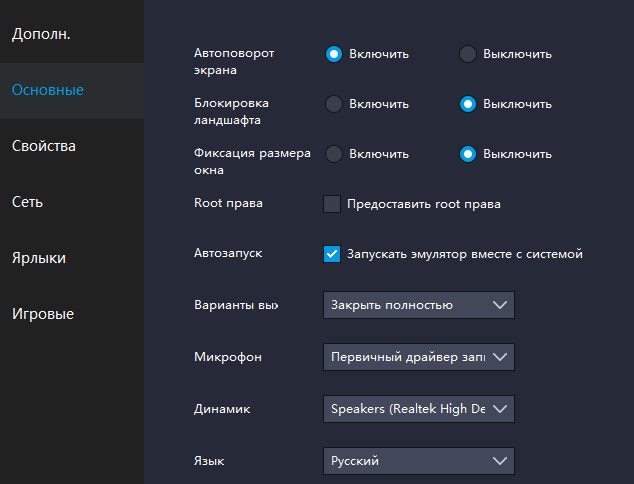The height and width of the screenshot is (484, 634).
Task: Switch to the Игровые settings tab
Action: point(43,314)
